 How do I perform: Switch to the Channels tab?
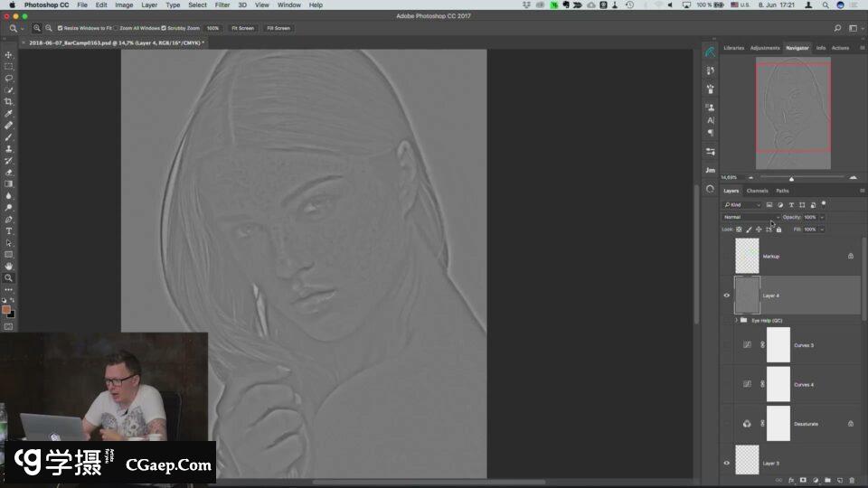757,191
